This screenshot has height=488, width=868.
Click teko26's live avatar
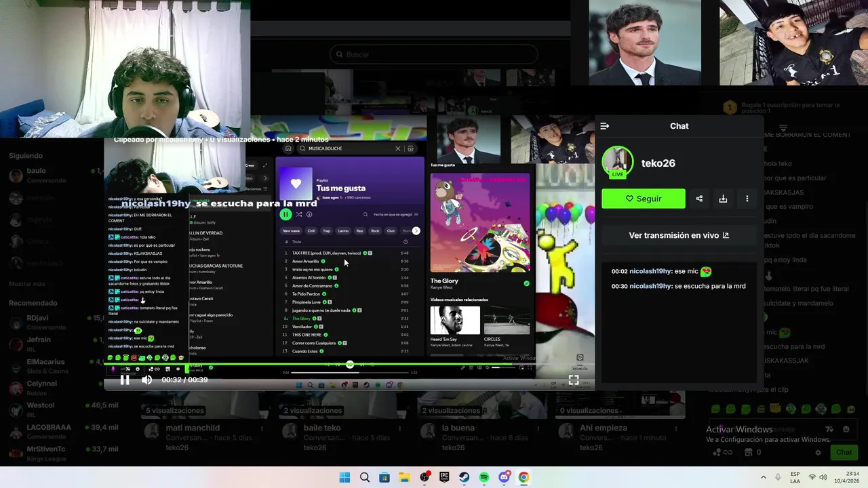click(618, 163)
